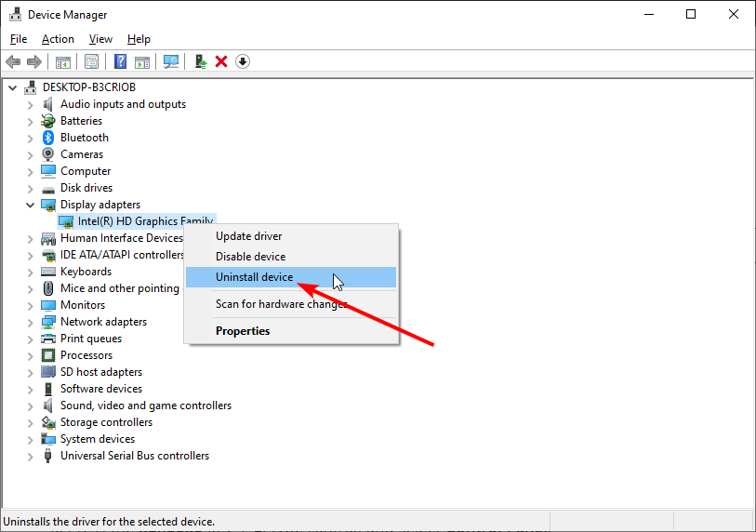Click the Storage controllers icon
The image size is (756, 532).
(x=48, y=422)
